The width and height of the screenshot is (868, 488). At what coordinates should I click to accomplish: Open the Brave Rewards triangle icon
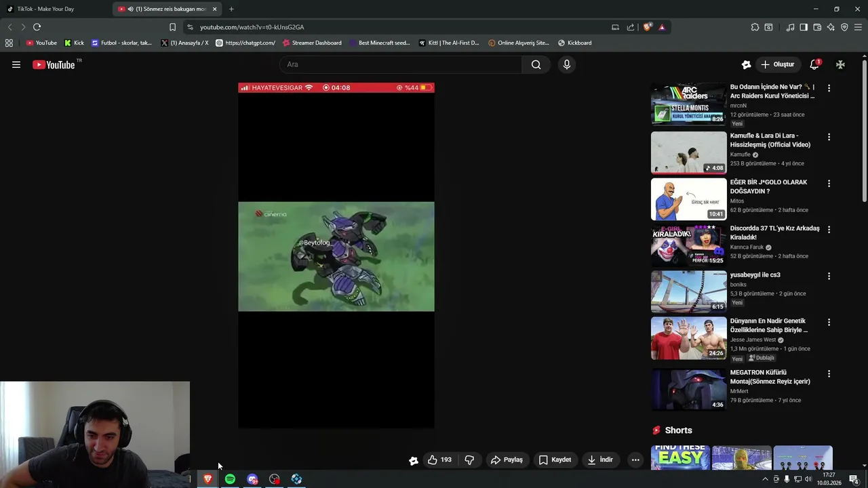tap(662, 27)
